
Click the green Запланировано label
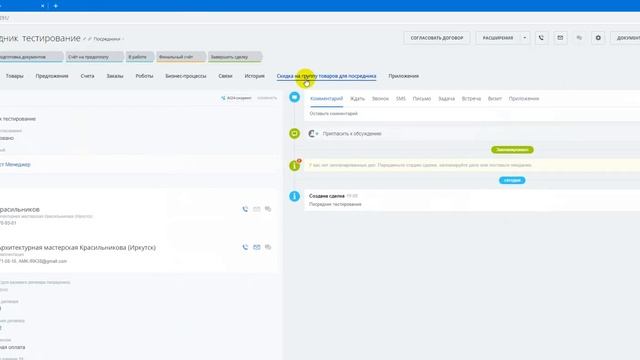tap(512, 150)
